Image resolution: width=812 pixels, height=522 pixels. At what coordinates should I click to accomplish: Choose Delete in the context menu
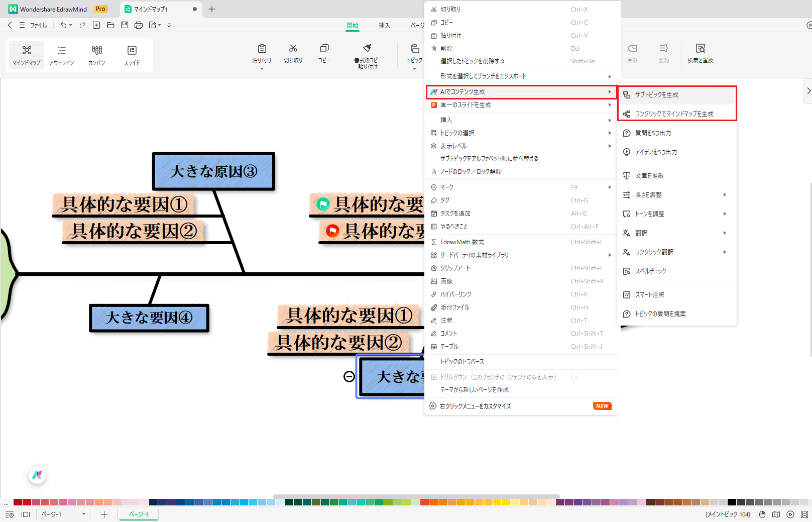point(521,48)
